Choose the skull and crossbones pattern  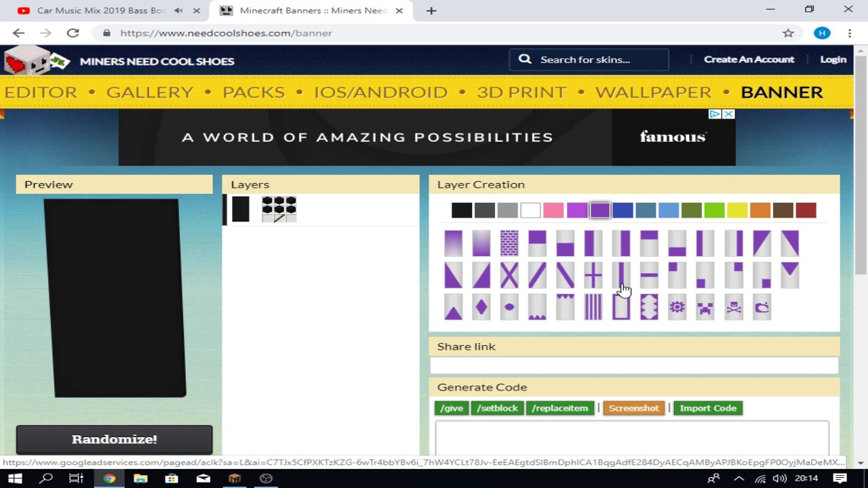734,308
